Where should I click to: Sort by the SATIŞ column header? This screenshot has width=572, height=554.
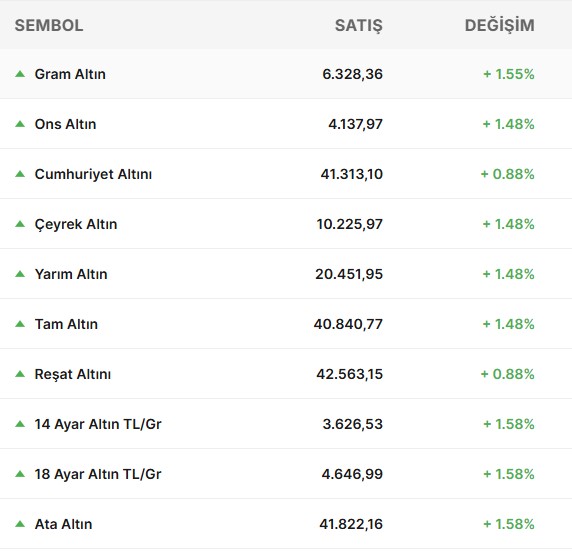pos(359,26)
